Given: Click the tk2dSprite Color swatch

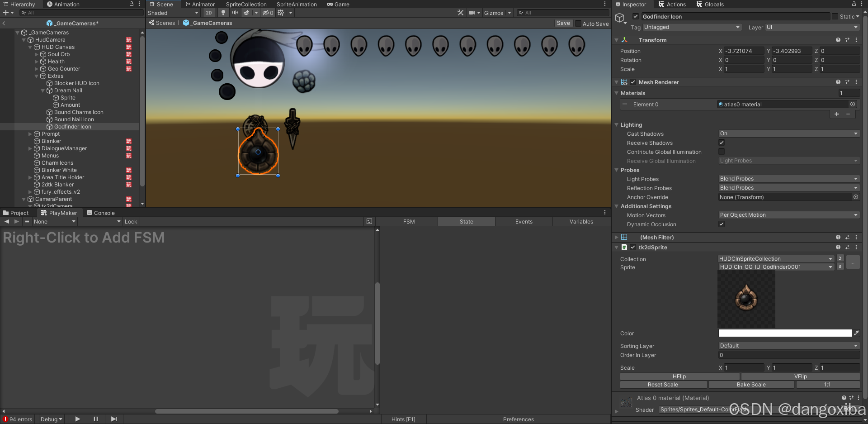Looking at the screenshot, I should (785, 333).
